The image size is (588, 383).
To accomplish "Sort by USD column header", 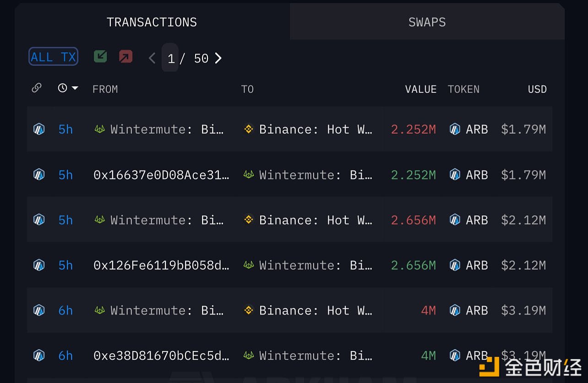I will pyautogui.click(x=537, y=89).
